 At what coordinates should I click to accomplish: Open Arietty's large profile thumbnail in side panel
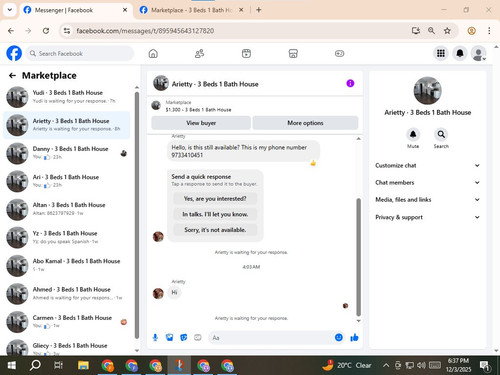pos(428,91)
